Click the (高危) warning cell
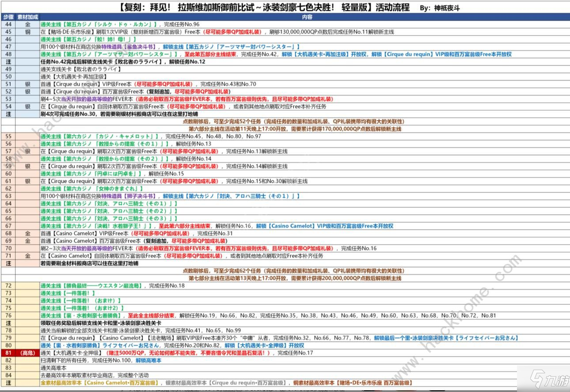This screenshot has height=392, width=570. pyautogui.click(x=27, y=353)
